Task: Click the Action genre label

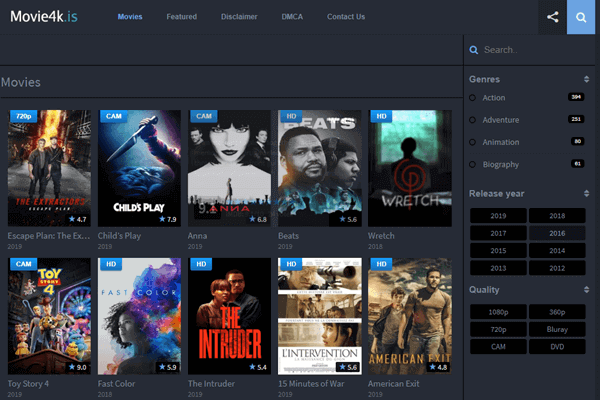Action: (494, 98)
